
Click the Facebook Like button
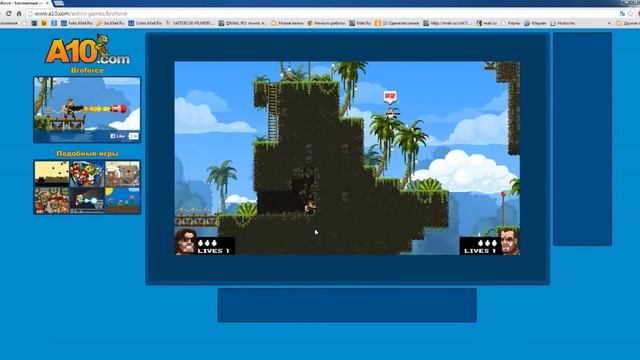coord(118,136)
